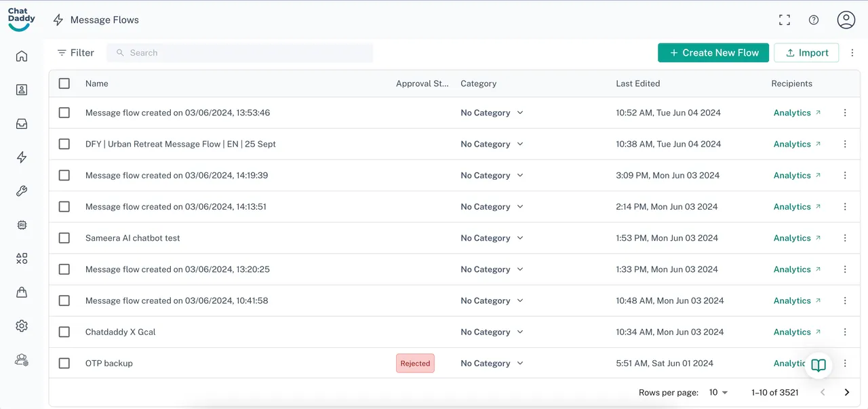Viewport: 868px width, 409px height.
Task: Open the row options menu for Sameera AI chatbot test
Action: (x=845, y=238)
